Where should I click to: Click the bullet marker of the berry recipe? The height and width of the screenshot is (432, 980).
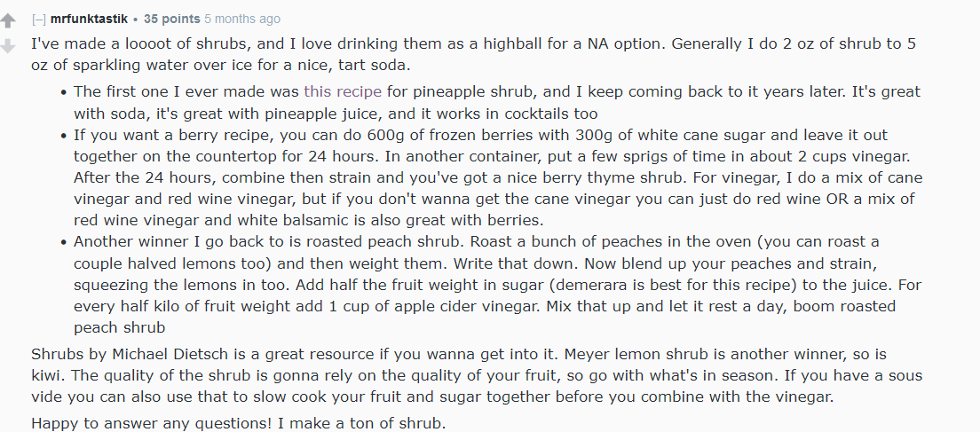tap(64, 136)
